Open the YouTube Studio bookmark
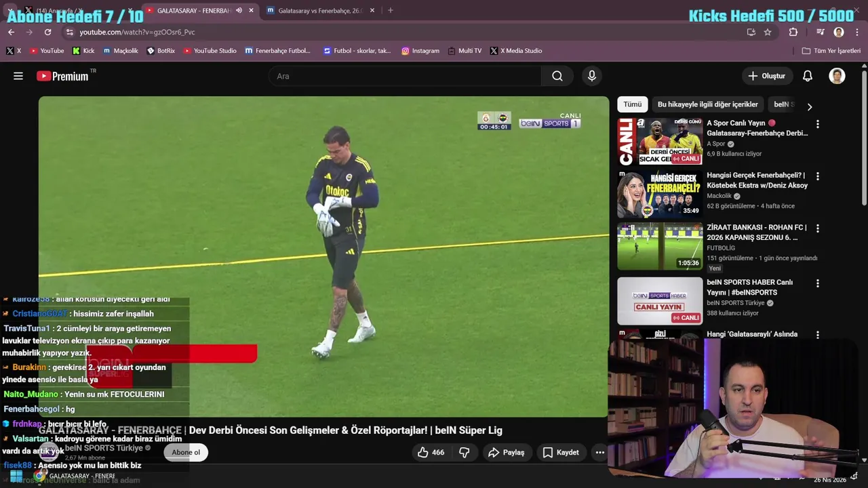The width and height of the screenshot is (868, 488). click(x=210, y=51)
